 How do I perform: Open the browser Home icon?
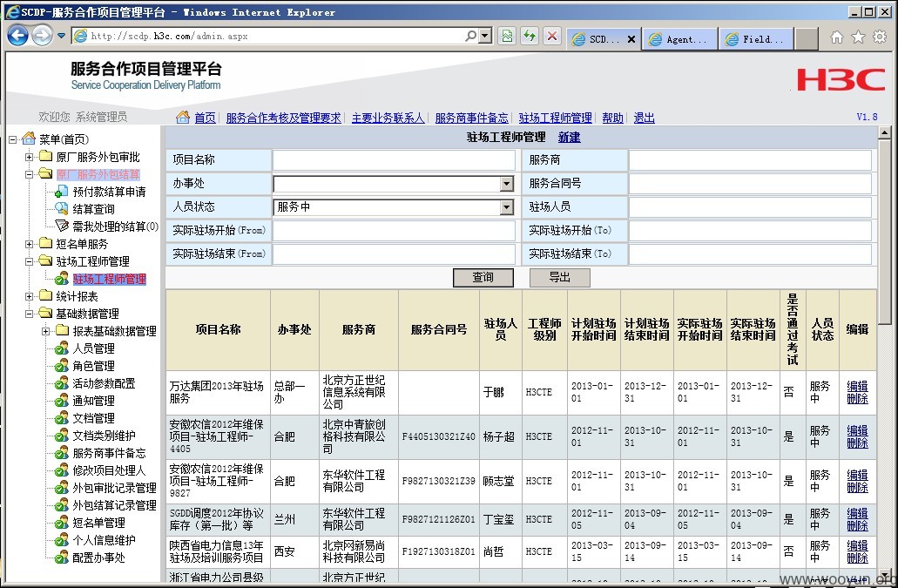click(837, 37)
